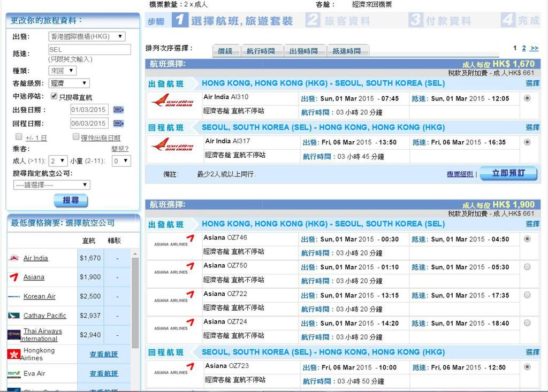Click Thai Airways icon in price summary
This screenshot has height=392, width=548.
point(14,334)
